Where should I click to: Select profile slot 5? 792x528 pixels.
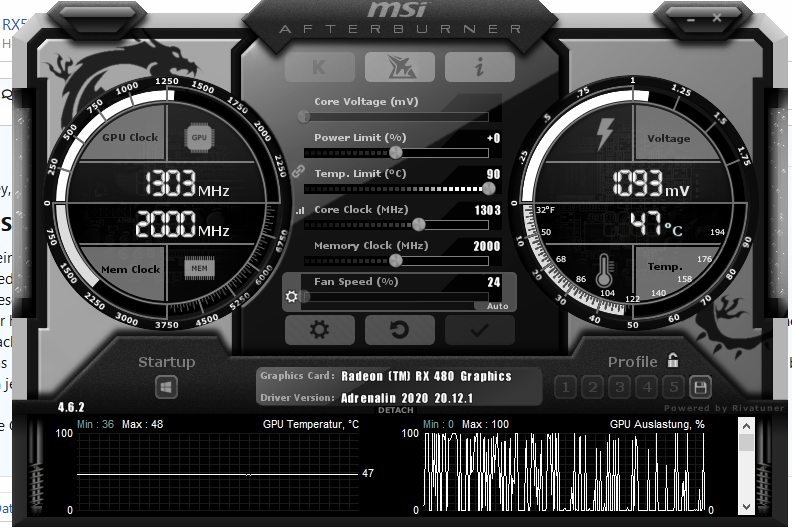pos(674,388)
